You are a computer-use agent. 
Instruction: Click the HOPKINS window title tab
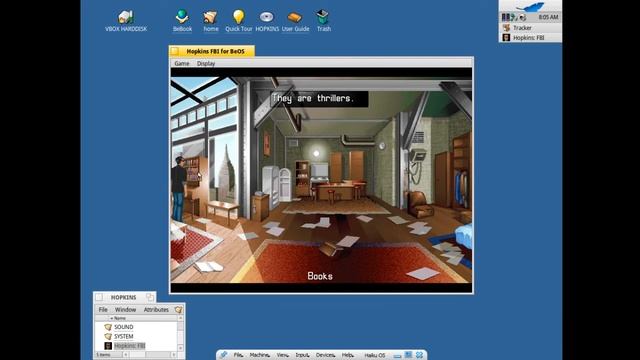click(124, 297)
